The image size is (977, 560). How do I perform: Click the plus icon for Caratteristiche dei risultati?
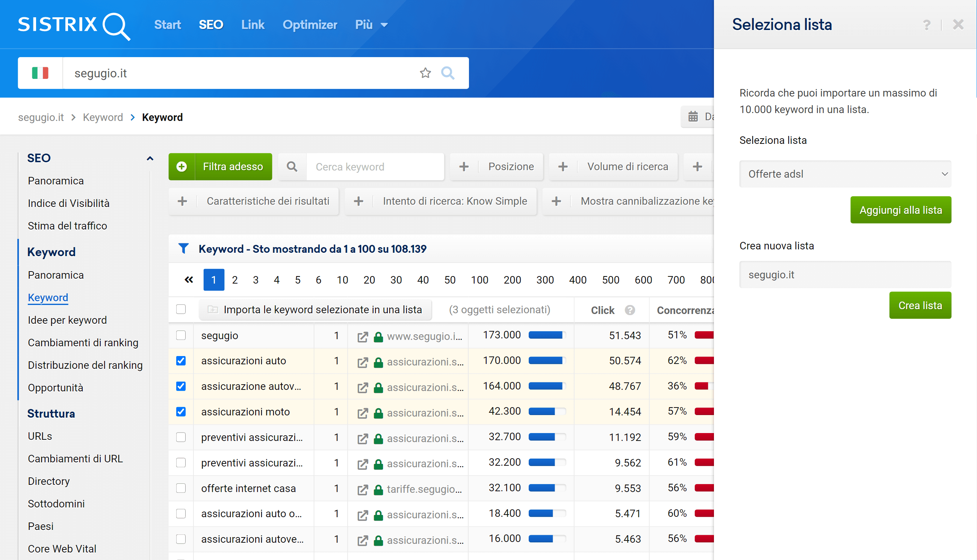coord(182,201)
